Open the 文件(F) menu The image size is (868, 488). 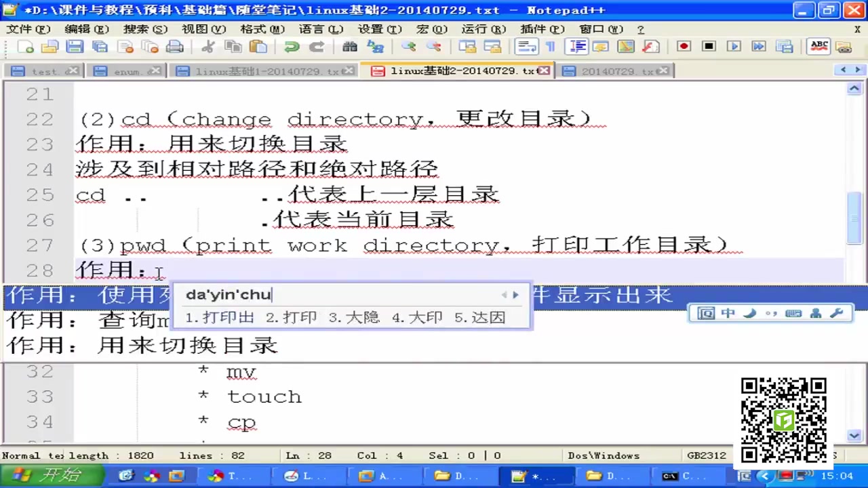tap(28, 29)
